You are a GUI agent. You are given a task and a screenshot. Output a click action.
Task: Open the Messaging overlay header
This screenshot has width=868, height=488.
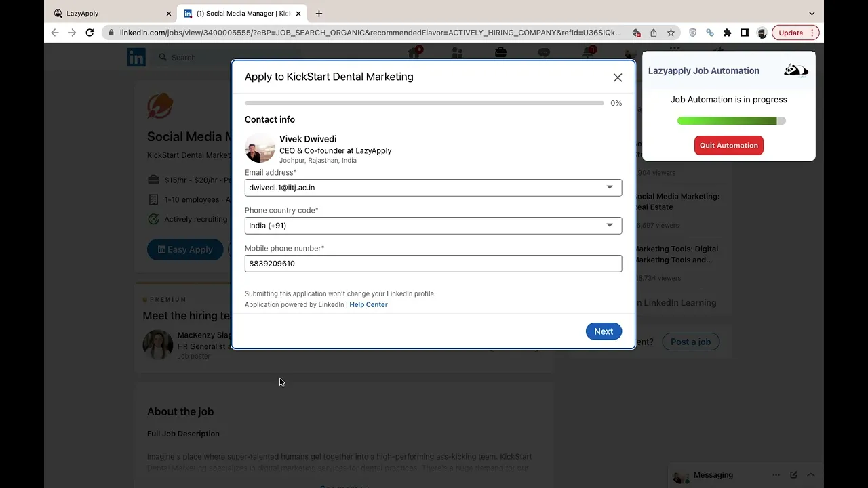pyautogui.click(x=745, y=475)
